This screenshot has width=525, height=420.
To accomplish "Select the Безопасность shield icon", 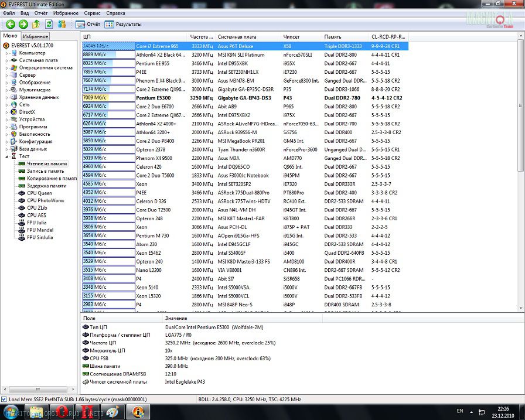I will (13, 134).
